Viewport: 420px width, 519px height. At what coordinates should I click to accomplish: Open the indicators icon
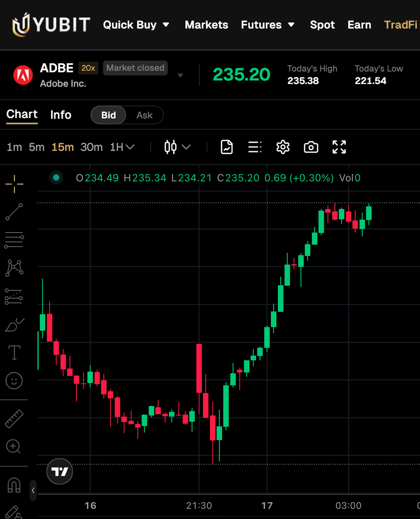(x=227, y=147)
